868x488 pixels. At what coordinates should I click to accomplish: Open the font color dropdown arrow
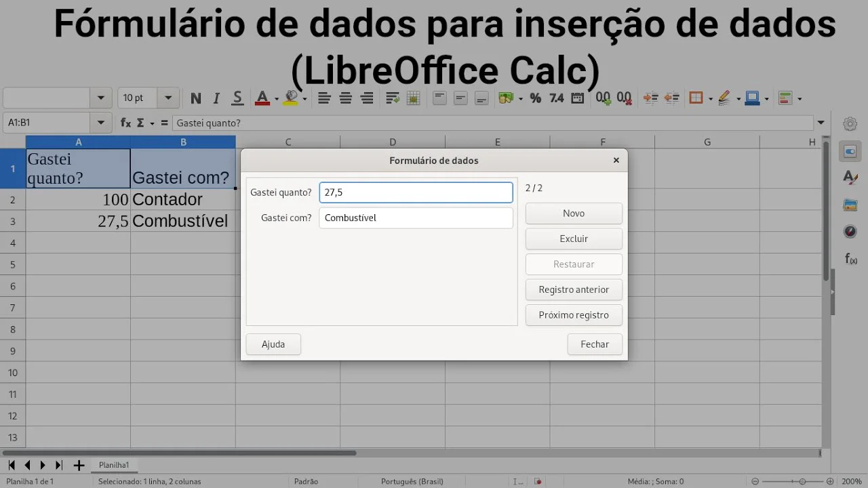pos(277,99)
